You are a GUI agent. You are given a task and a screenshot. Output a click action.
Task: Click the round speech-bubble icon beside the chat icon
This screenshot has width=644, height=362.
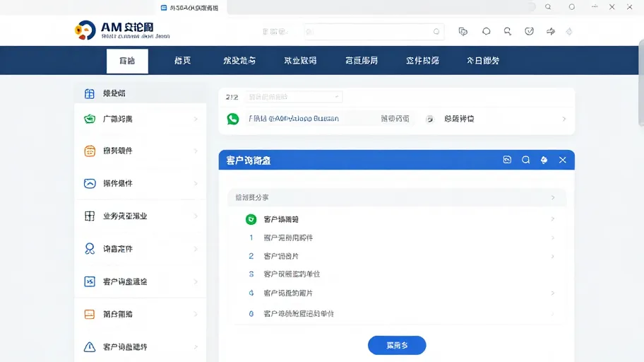point(487,31)
